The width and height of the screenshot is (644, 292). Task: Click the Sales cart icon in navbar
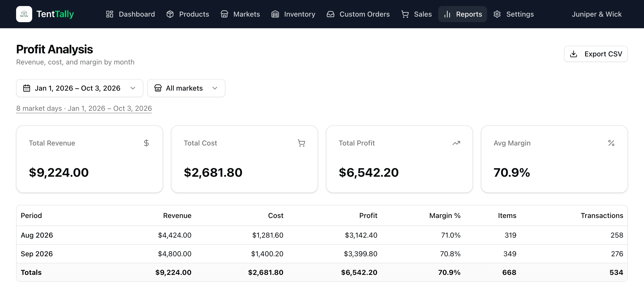pos(405,14)
